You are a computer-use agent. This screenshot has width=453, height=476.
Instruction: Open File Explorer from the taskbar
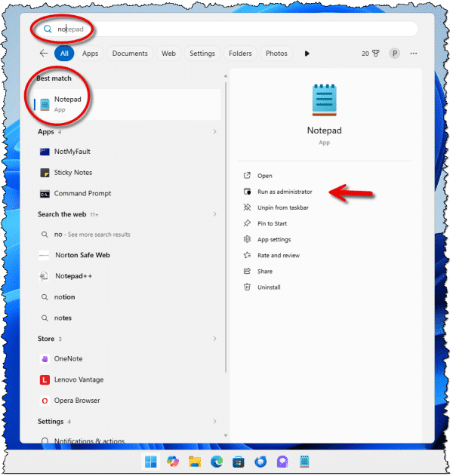point(195,462)
